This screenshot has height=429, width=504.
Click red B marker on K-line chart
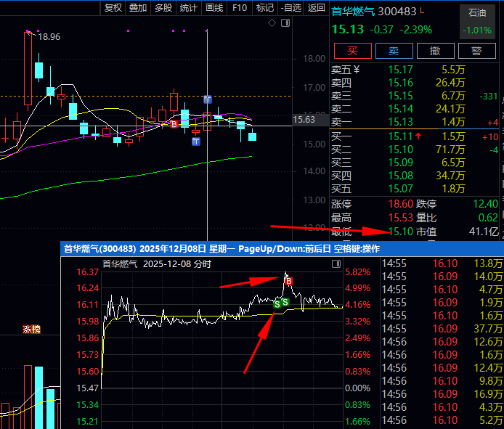click(x=174, y=123)
